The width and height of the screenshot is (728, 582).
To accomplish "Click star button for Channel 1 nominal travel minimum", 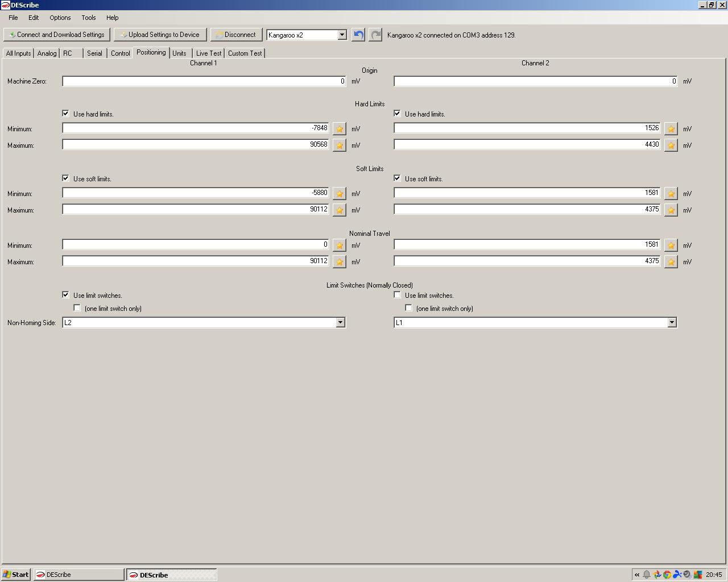I will click(340, 246).
